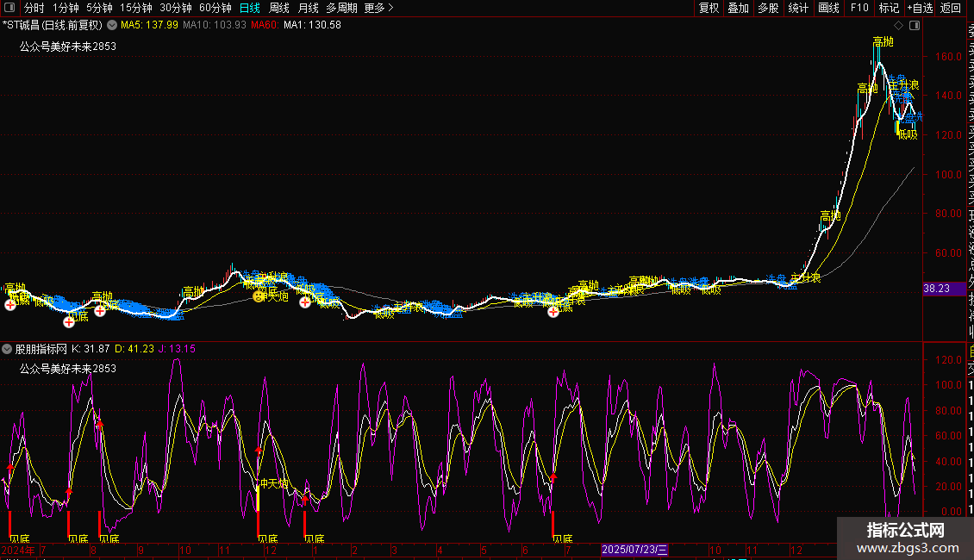Open the 统计 statistics tool
The width and height of the screenshot is (974, 560).
(798, 8)
